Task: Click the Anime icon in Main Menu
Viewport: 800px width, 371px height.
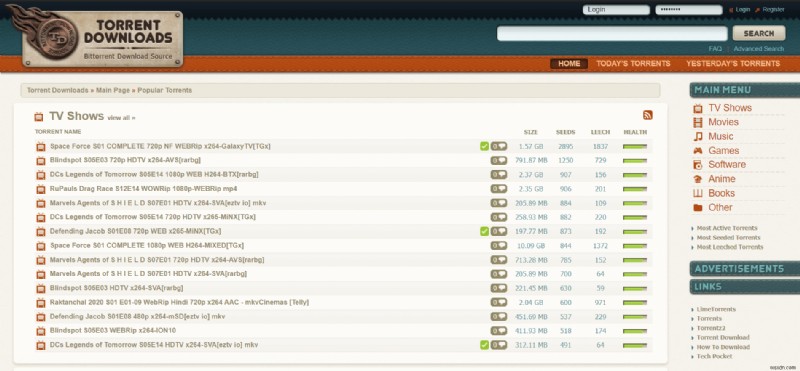Action: click(x=698, y=179)
